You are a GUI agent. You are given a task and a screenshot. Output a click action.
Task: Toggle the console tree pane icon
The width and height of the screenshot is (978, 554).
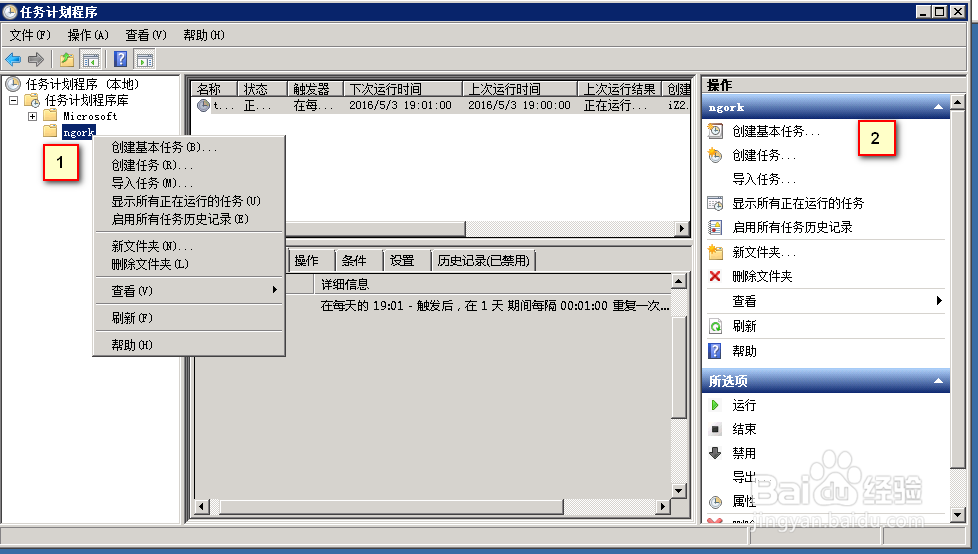click(x=90, y=60)
